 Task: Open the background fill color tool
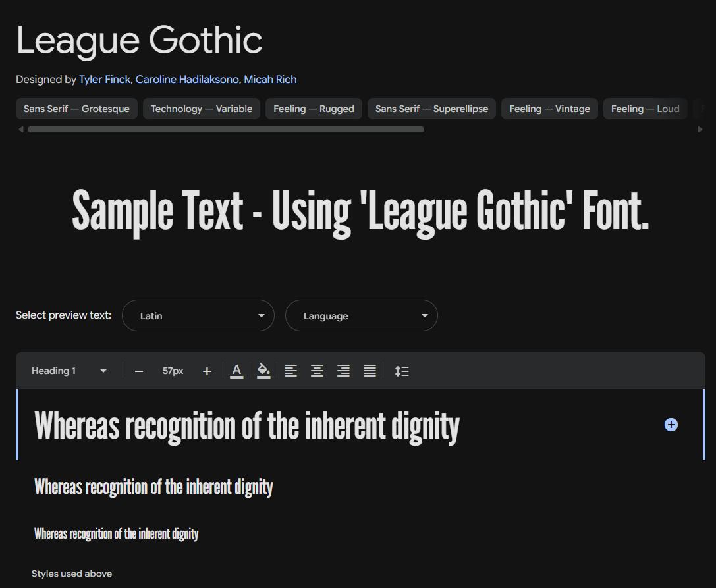[x=263, y=371]
